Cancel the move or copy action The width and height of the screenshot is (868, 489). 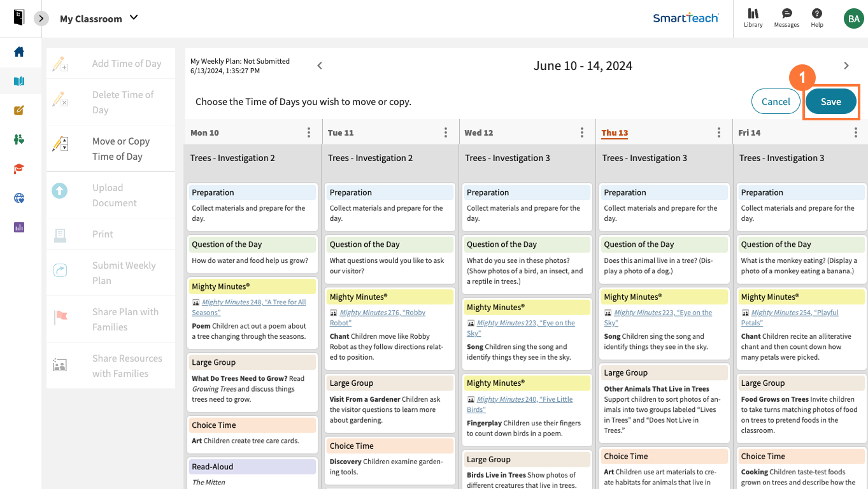tap(776, 101)
